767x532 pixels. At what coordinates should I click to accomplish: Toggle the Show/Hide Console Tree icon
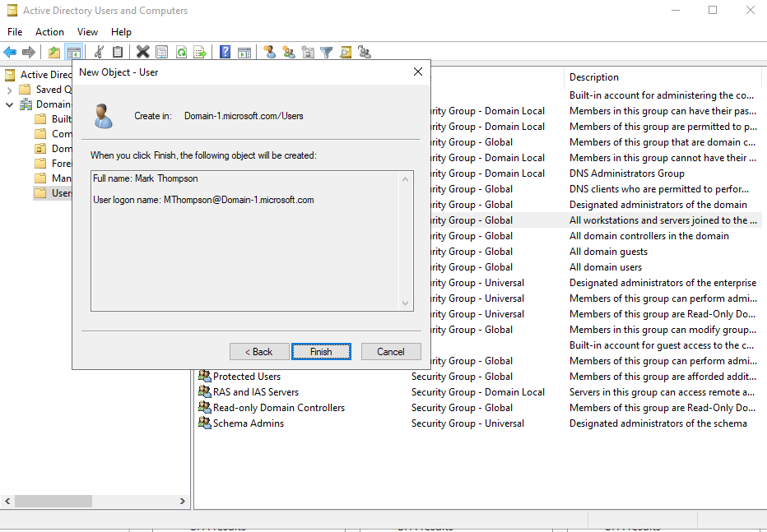(74, 52)
